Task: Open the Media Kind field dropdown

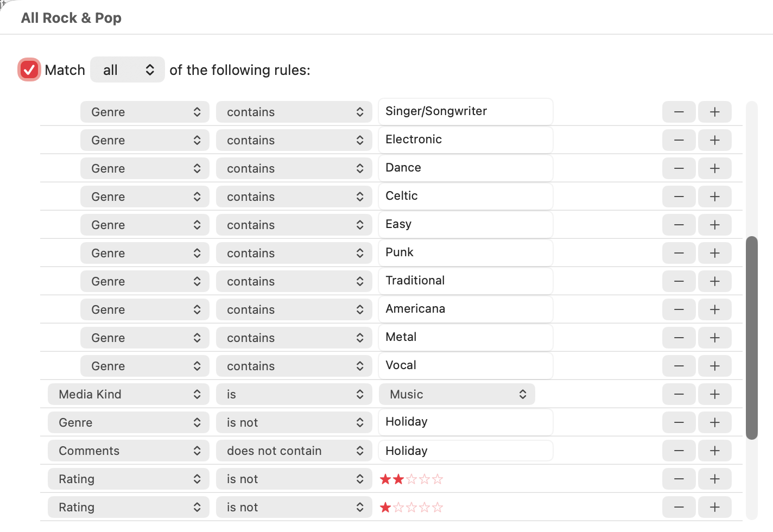Action: [129, 394]
